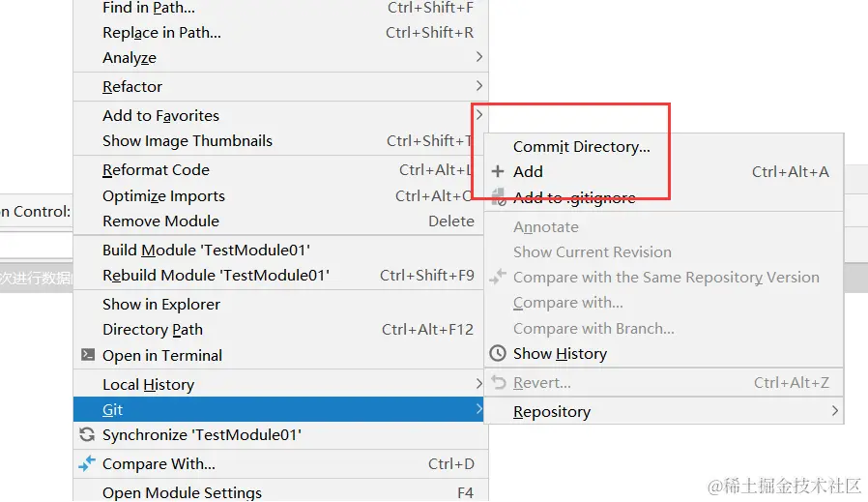Expand the Git submenu arrow
The height and width of the screenshot is (502, 868).
click(x=479, y=409)
